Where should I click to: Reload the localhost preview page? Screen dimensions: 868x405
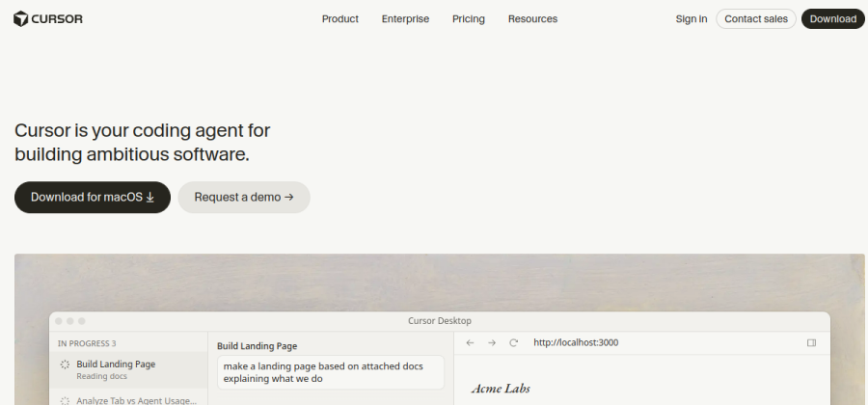click(514, 343)
